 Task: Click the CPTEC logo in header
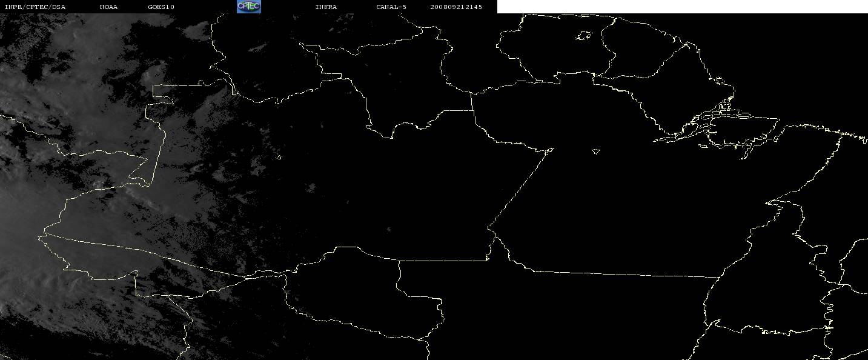point(248,7)
